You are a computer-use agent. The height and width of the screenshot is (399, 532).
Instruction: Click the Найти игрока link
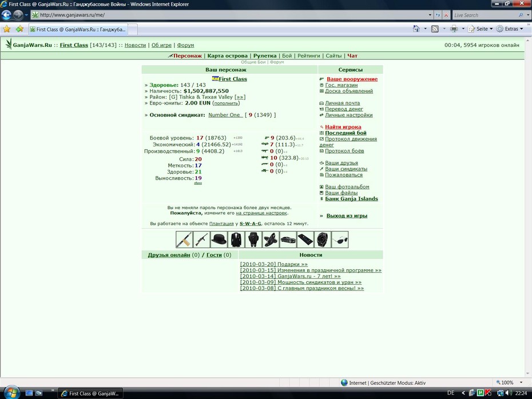(x=343, y=127)
